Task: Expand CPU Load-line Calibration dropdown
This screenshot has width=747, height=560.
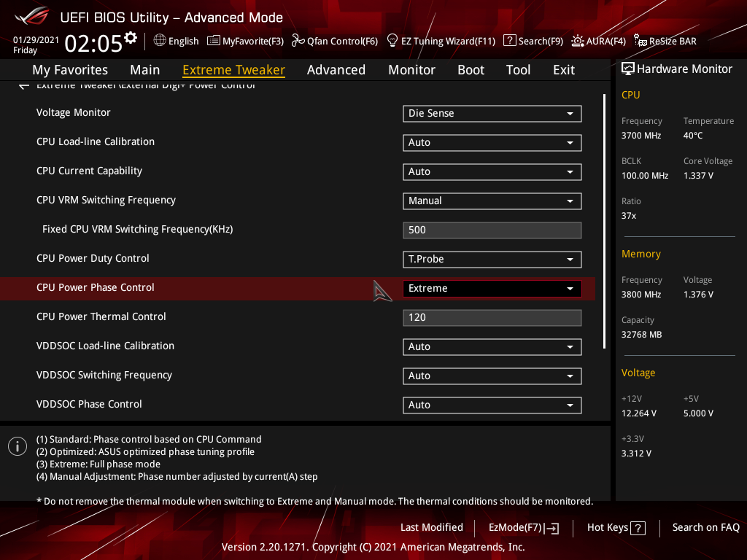Action: [492, 142]
